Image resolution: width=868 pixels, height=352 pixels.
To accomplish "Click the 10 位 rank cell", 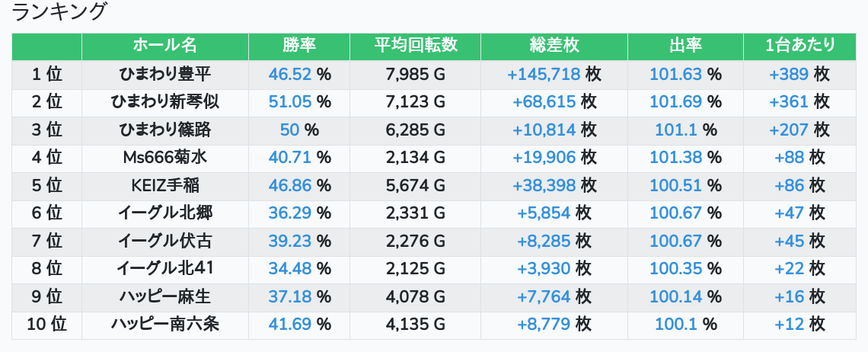I will tap(46, 324).
